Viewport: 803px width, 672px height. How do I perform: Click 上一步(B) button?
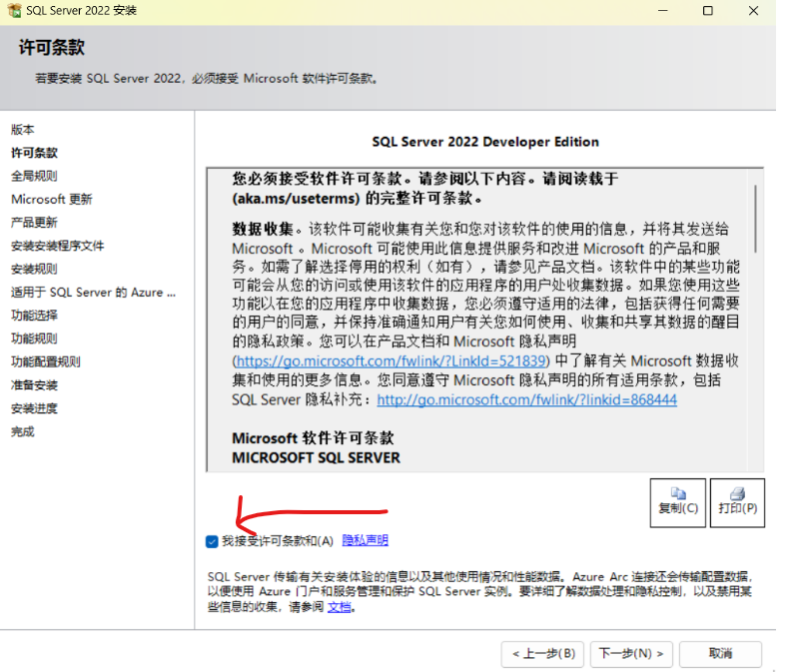542,654
